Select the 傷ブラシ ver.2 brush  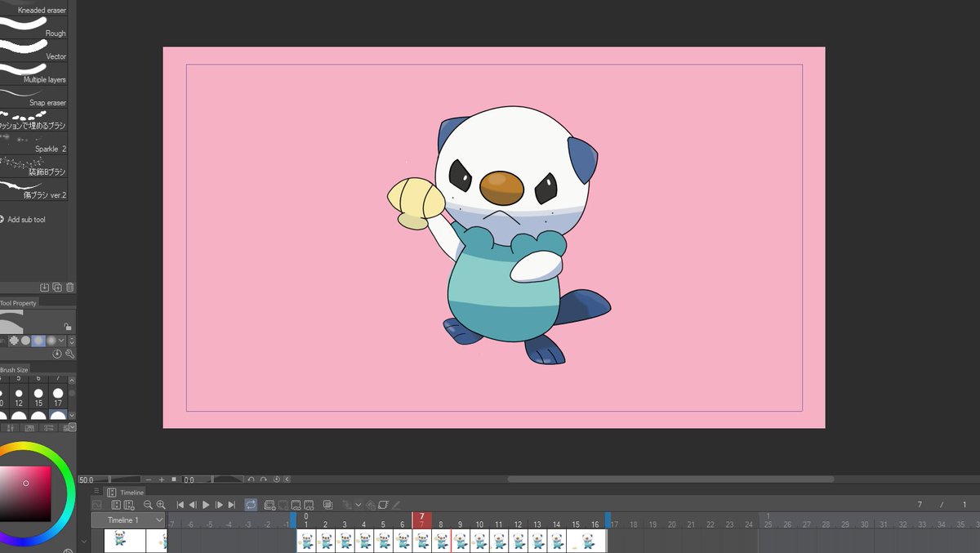point(33,188)
